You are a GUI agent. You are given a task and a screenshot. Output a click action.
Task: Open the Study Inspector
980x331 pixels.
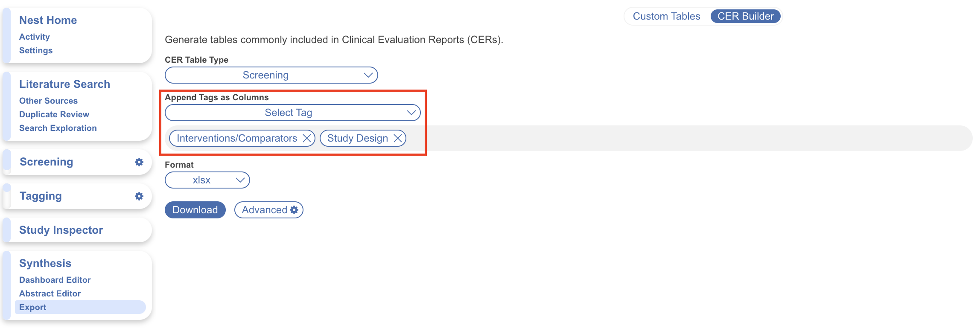click(61, 230)
